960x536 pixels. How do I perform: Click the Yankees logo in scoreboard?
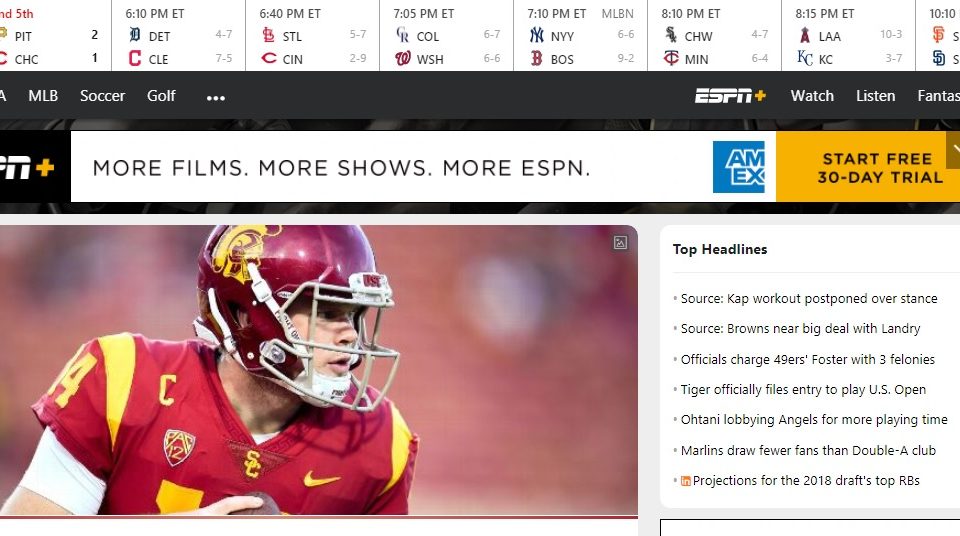tap(536, 35)
